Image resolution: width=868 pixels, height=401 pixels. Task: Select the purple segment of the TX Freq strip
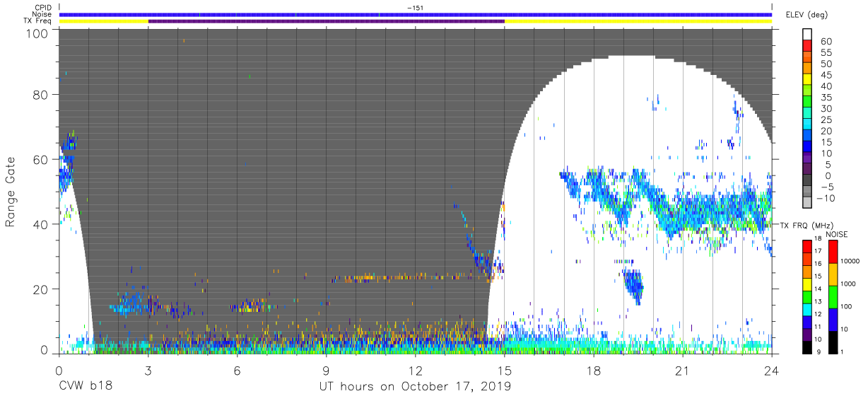point(326,21)
